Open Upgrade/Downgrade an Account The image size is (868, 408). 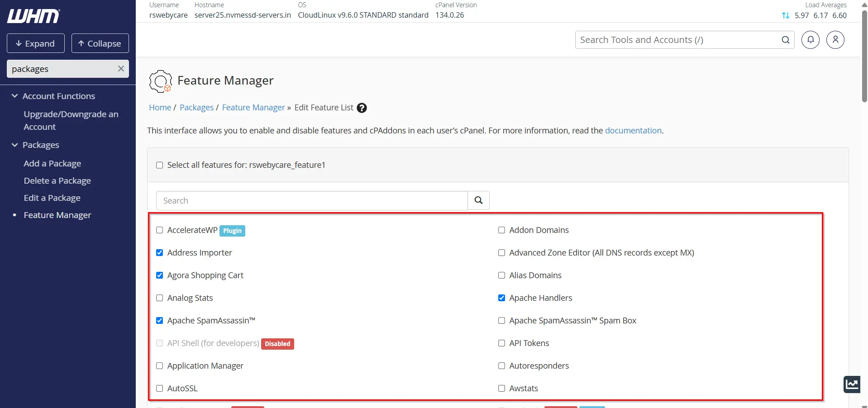pos(71,120)
